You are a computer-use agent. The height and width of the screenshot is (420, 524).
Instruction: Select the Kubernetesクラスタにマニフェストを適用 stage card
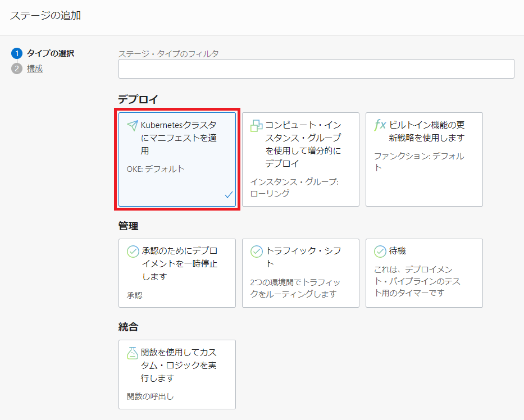(177, 159)
